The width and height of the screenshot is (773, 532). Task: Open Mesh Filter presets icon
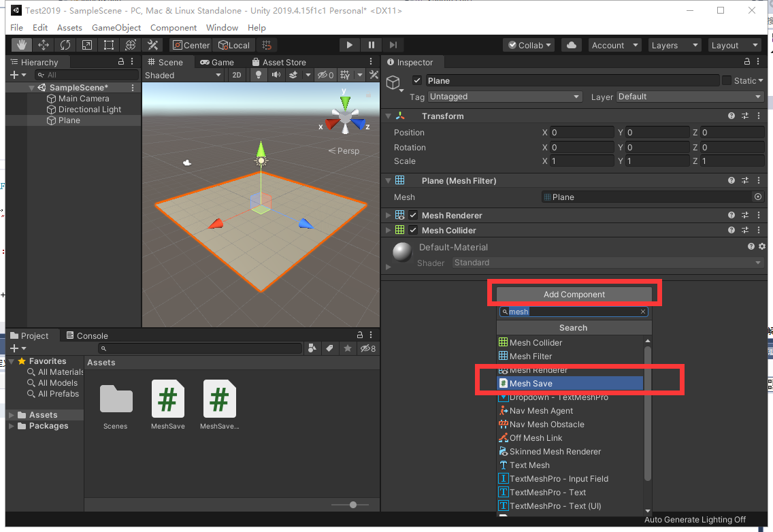(x=745, y=180)
